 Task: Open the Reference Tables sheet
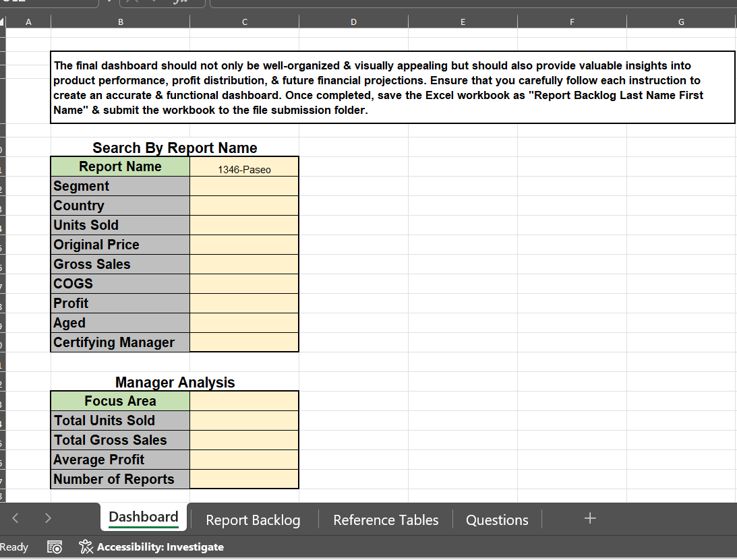click(385, 520)
